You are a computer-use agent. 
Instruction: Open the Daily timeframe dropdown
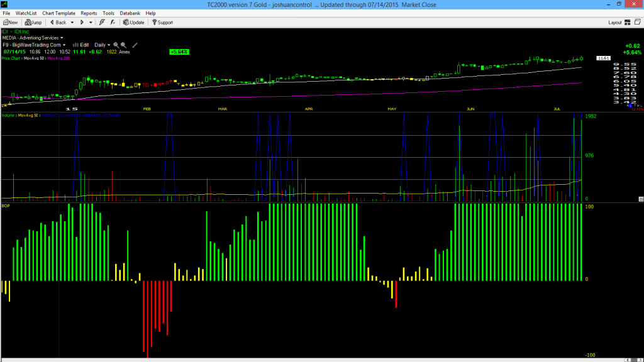pos(103,45)
